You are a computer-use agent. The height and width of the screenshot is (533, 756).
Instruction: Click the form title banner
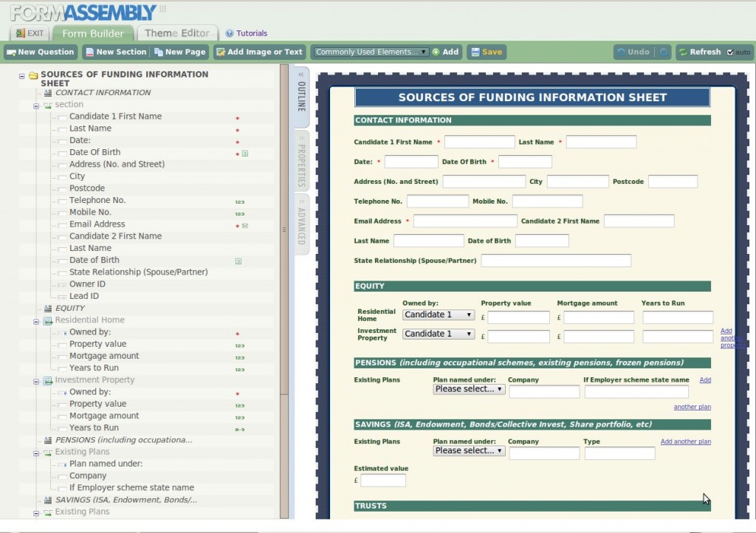(x=532, y=97)
